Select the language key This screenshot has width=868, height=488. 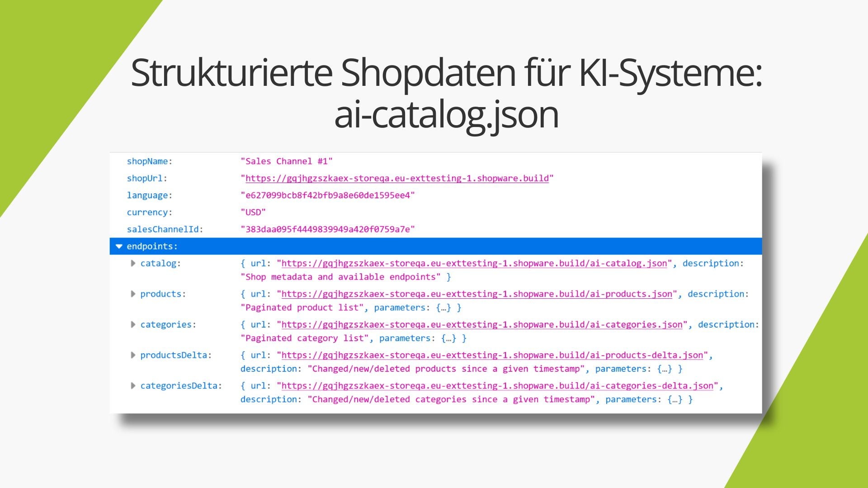click(149, 195)
